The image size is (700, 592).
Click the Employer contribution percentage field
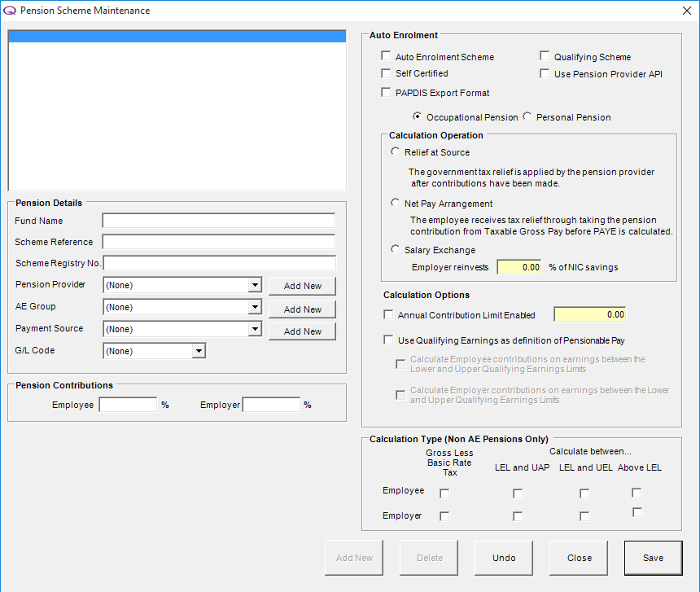[271, 405]
